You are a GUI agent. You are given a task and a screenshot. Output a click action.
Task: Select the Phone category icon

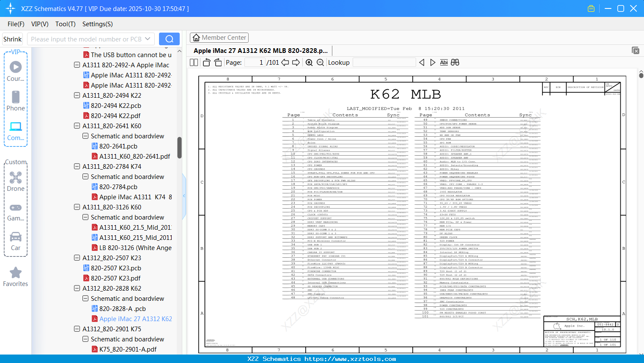pos(16,101)
